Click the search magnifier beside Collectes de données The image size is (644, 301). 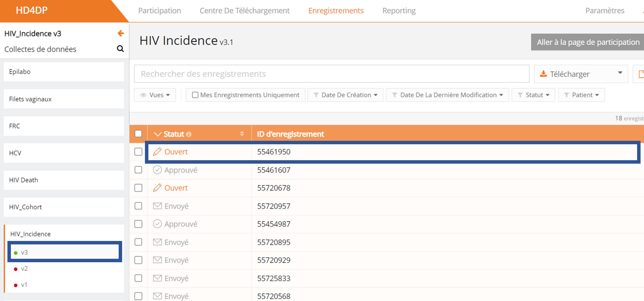click(120, 49)
